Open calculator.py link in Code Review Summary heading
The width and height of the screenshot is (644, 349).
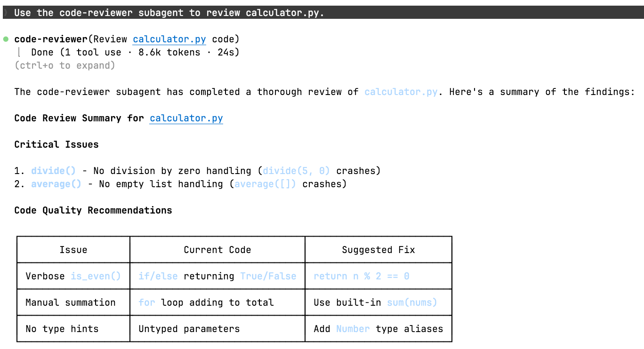click(186, 118)
